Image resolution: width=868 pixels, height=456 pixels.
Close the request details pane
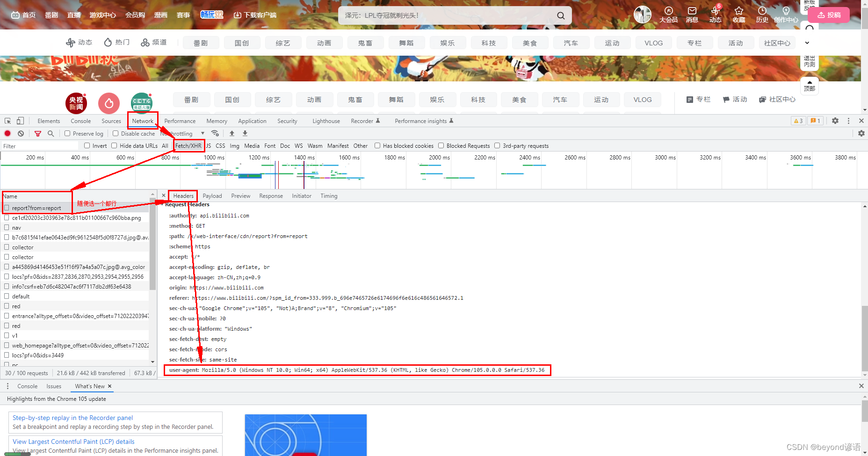coord(163,195)
